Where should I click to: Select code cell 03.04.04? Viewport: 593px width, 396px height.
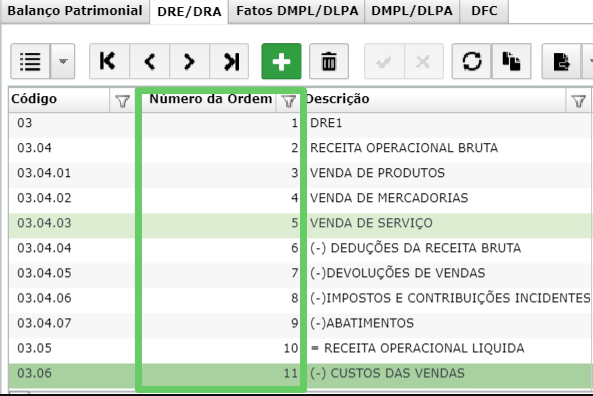(72, 248)
